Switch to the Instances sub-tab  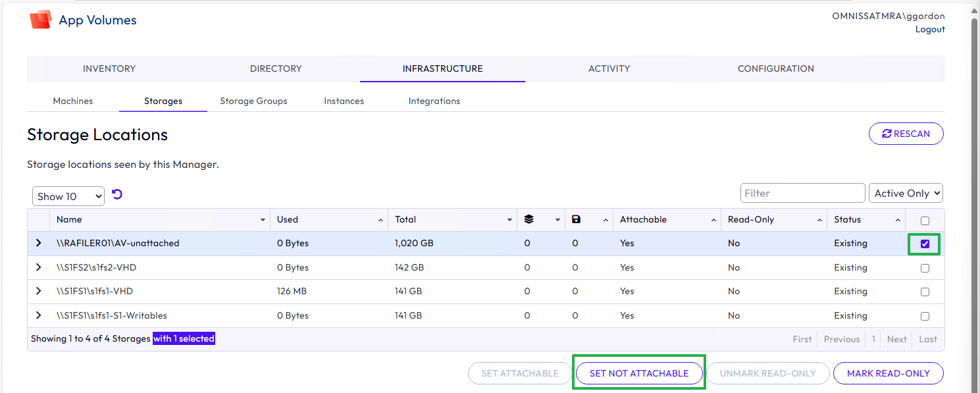tap(344, 101)
